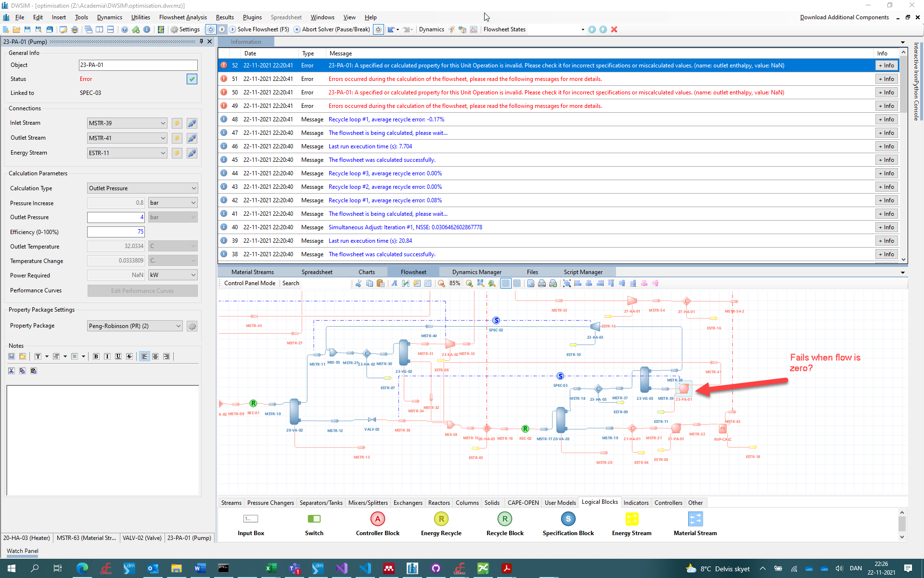Click Edit Performance Curves button
The image size is (924, 578).
(x=142, y=290)
